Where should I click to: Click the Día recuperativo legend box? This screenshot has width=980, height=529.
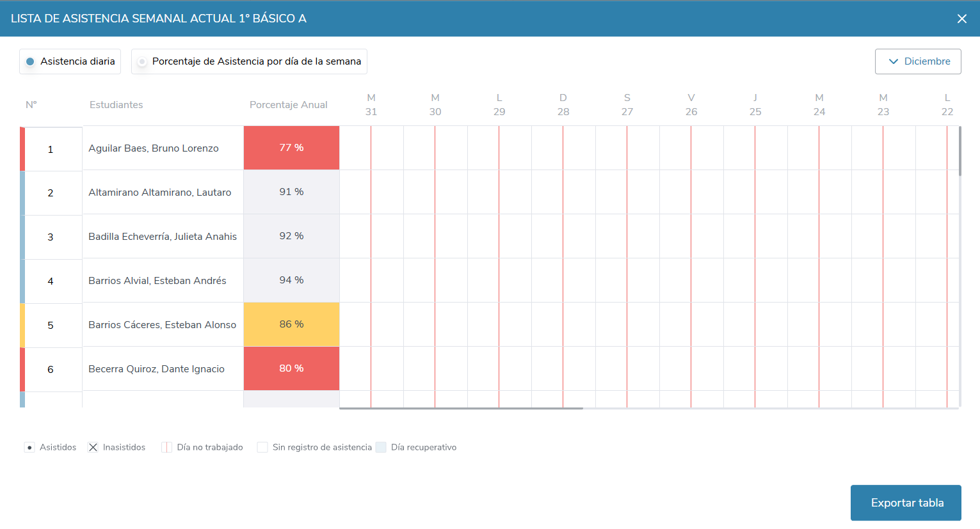pyautogui.click(x=381, y=447)
